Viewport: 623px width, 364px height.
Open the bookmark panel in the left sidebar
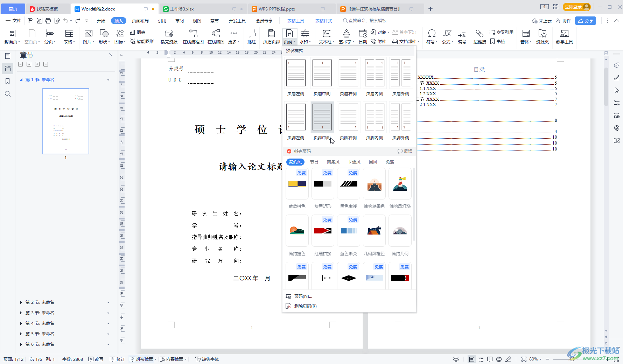[x=8, y=81]
